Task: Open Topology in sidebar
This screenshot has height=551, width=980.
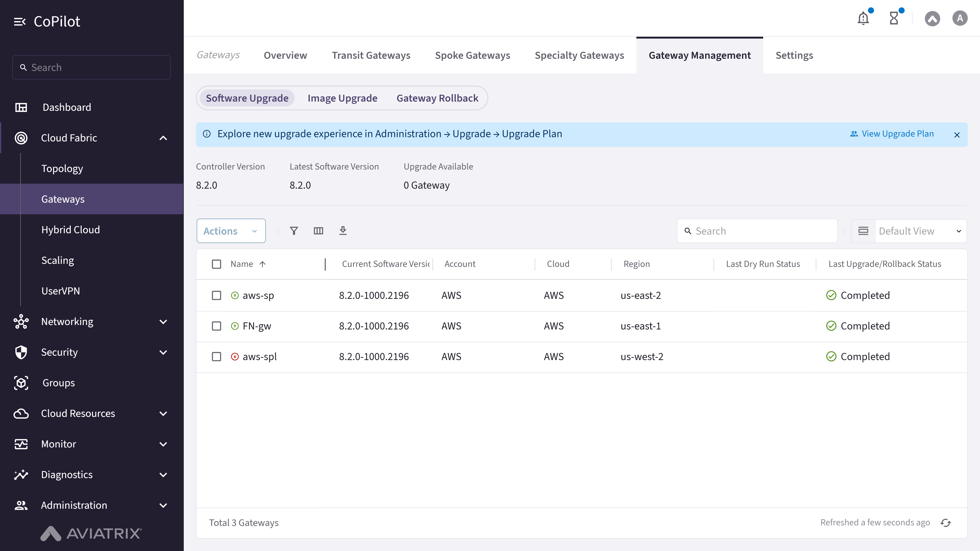Action: tap(62, 168)
